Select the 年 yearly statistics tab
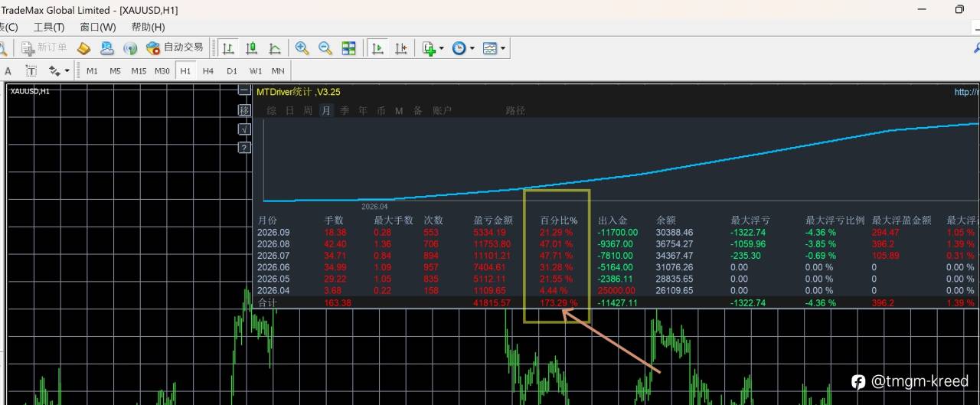Image resolution: width=980 pixels, height=405 pixels. click(x=363, y=110)
